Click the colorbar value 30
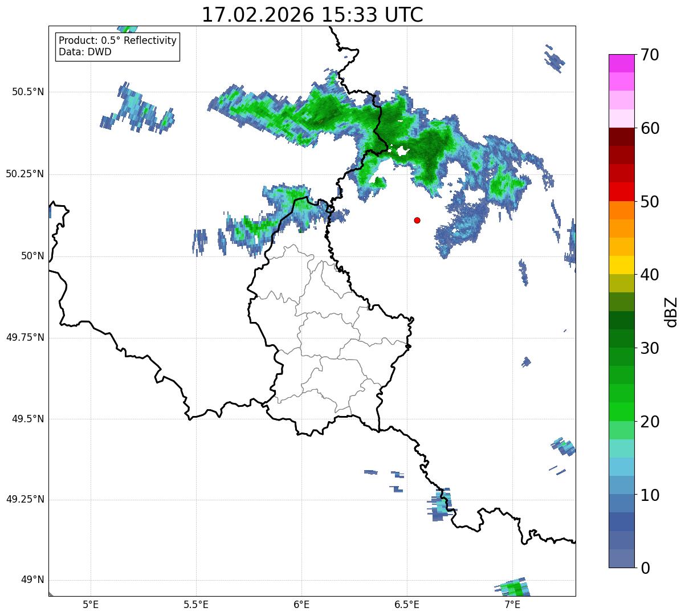 (x=650, y=348)
